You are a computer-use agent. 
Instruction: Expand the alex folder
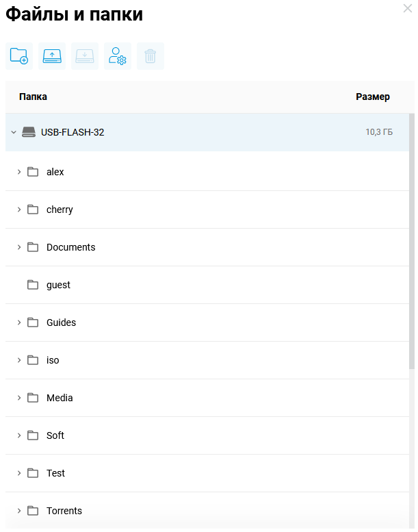point(19,172)
